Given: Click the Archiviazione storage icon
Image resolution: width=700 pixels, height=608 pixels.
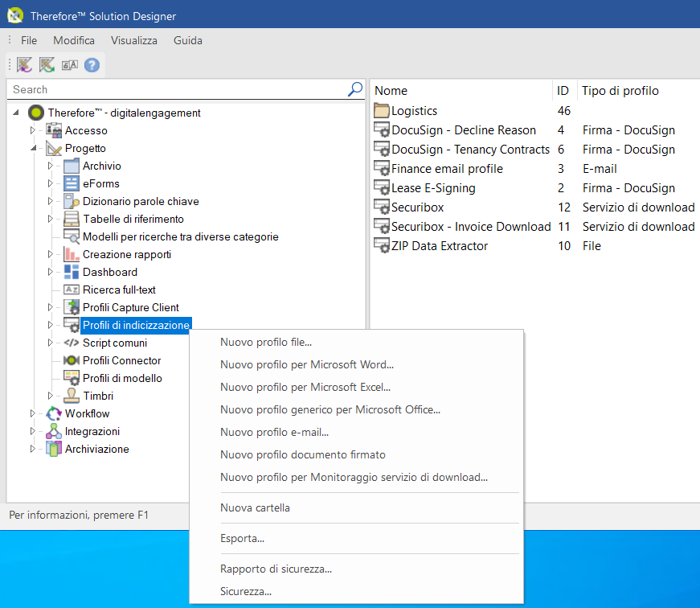Looking at the screenshot, I should (54, 449).
